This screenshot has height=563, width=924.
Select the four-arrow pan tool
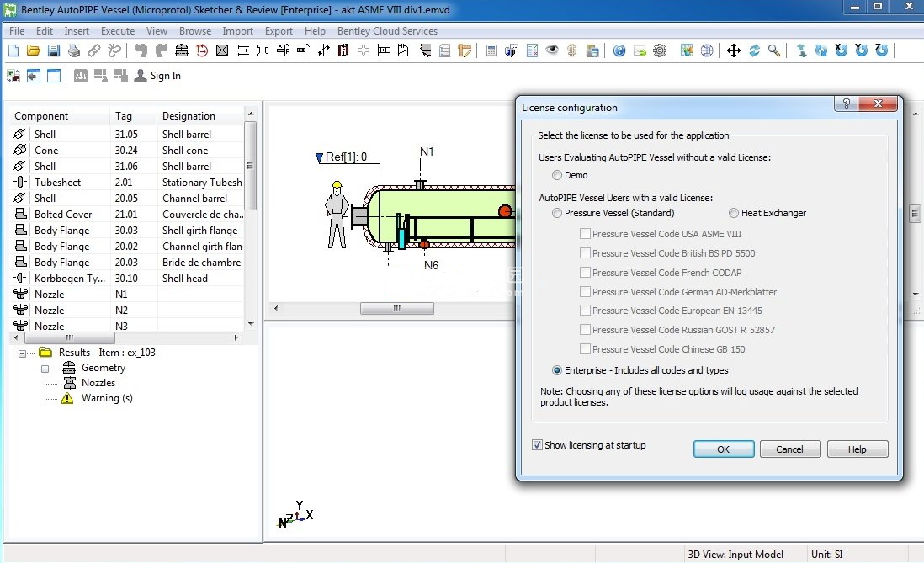click(x=734, y=50)
